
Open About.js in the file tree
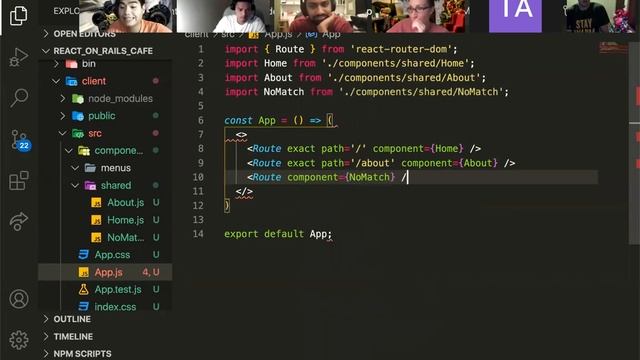click(x=125, y=202)
